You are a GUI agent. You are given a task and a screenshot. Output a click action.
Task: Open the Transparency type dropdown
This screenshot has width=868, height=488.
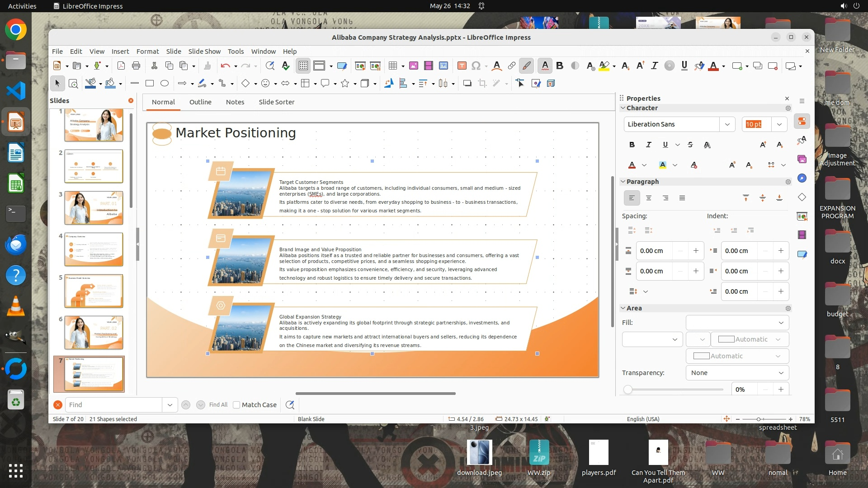pos(737,373)
